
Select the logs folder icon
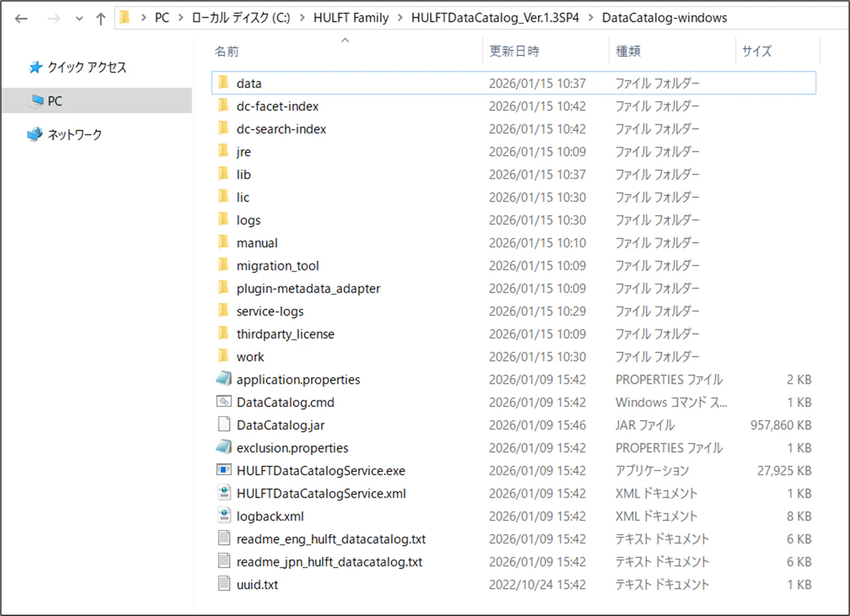click(223, 219)
